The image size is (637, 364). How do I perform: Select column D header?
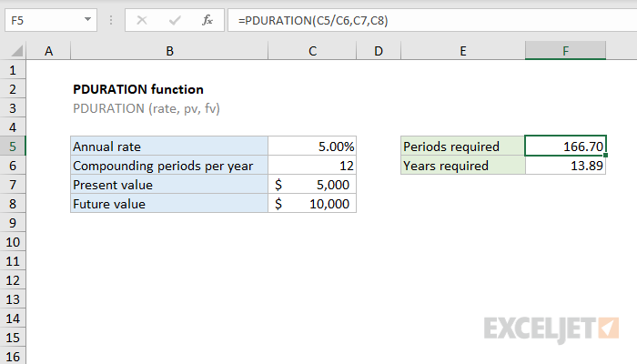(379, 51)
